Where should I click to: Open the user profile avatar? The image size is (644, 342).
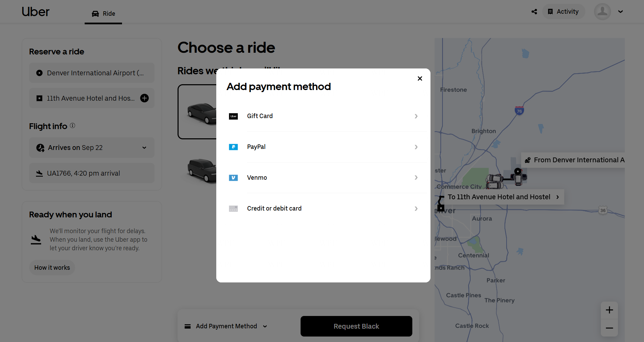pyautogui.click(x=603, y=12)
